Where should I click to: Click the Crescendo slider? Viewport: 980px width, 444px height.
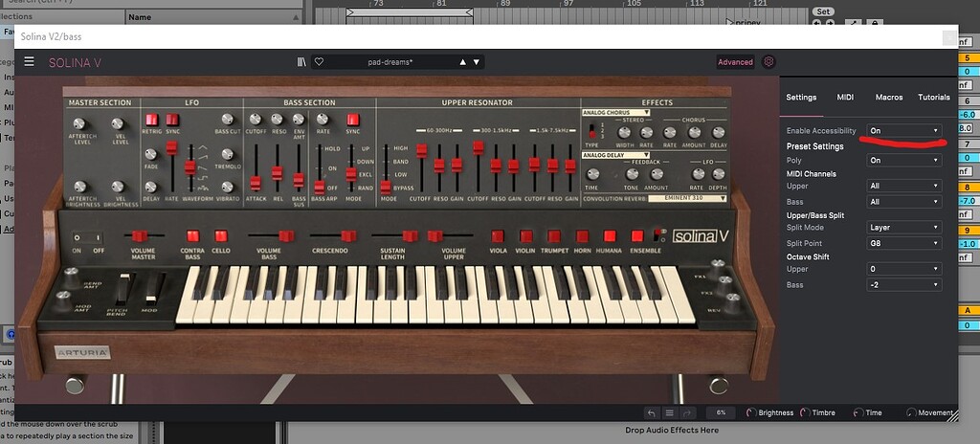click(x=348, y=235)
